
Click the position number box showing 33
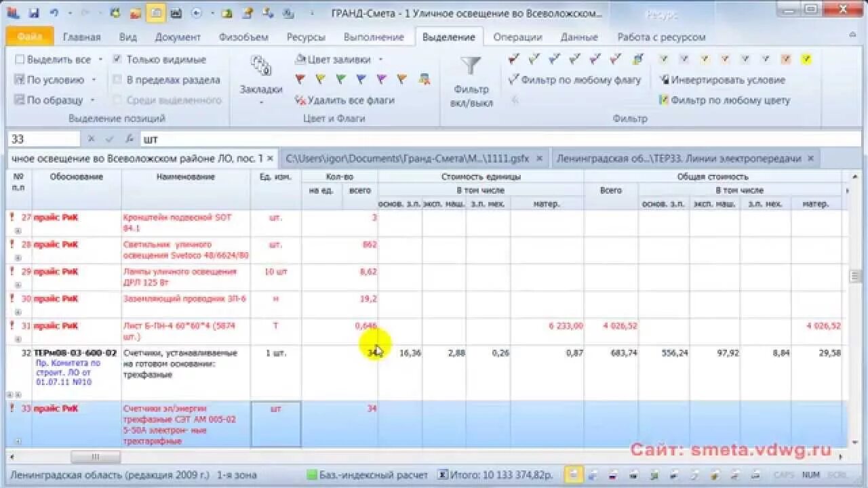(44, 139)
